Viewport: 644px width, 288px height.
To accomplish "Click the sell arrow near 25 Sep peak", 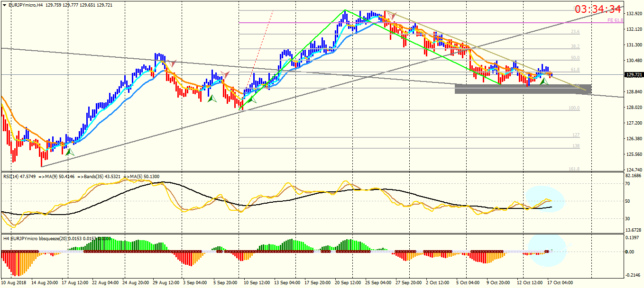I will coord(393,17).
